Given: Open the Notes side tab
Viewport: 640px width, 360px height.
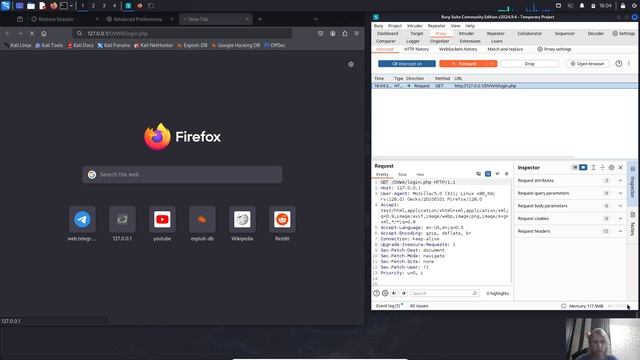Looking at the screenshot, I should tap(632, 224).
